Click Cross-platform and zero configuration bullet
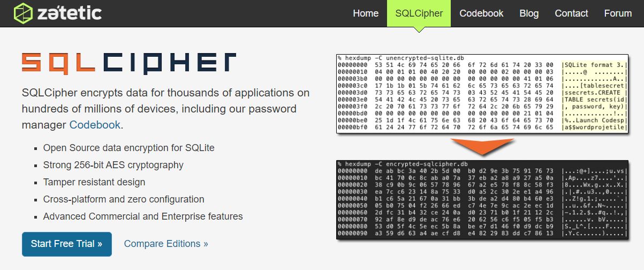Image resolution: width=644 pixels, height=270 pixels. tap(124, 199)
